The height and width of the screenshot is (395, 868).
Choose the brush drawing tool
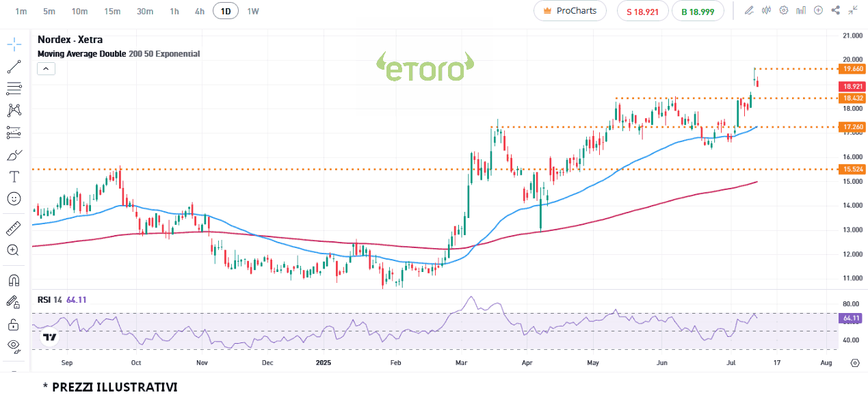(14, 154)
